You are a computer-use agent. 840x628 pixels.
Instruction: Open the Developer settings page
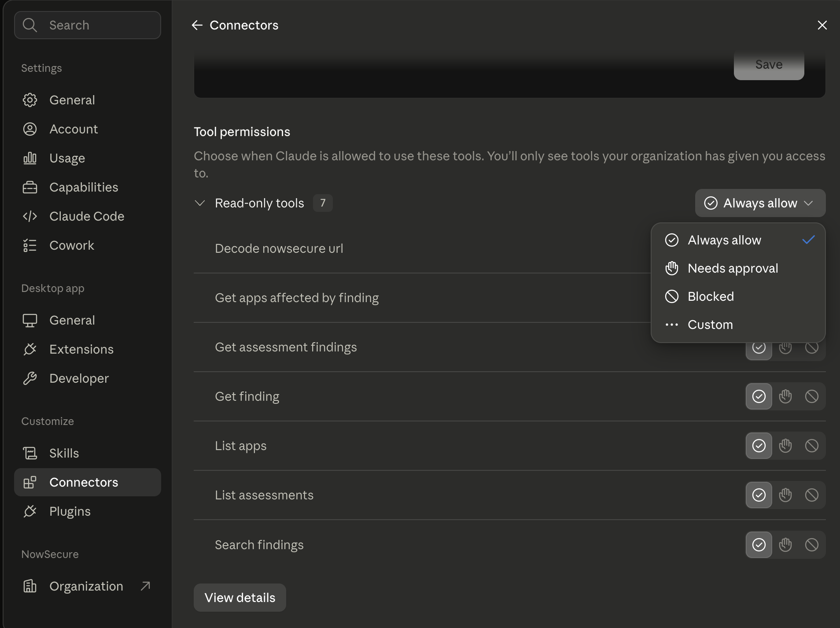click(x=87, y=378)
